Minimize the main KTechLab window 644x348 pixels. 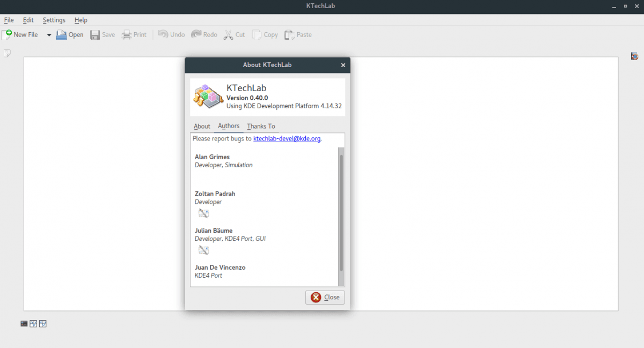615,6
